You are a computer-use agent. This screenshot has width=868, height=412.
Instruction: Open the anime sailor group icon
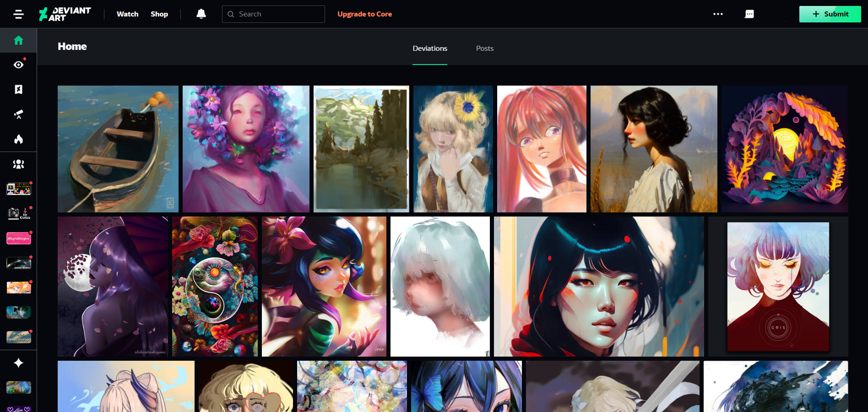click(19, 287)
